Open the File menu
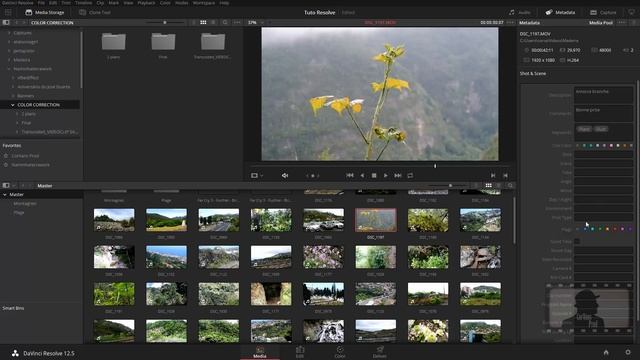Screen dimensions: 640x360 click(41, 3)
